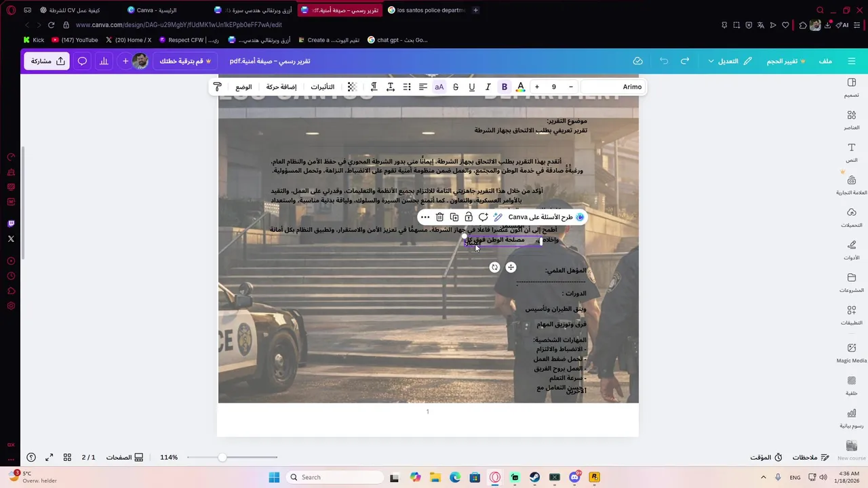Open the رسوم بيانية charts side panel
Image resolution: width=868 pixels, height=488 pixels.
tap(851, 418)
